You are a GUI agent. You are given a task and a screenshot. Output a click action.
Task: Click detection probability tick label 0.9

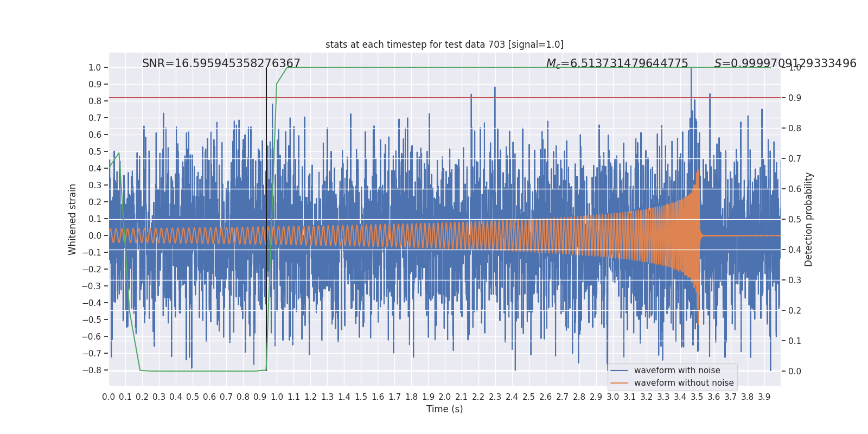(x=795, y=98)
